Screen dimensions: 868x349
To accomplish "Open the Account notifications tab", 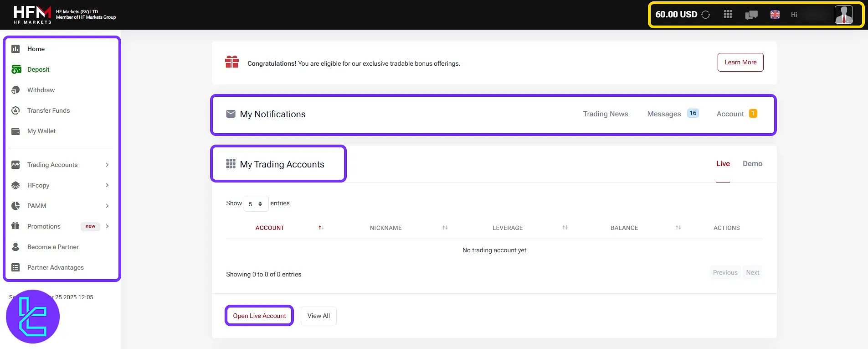I will point(730,114).
